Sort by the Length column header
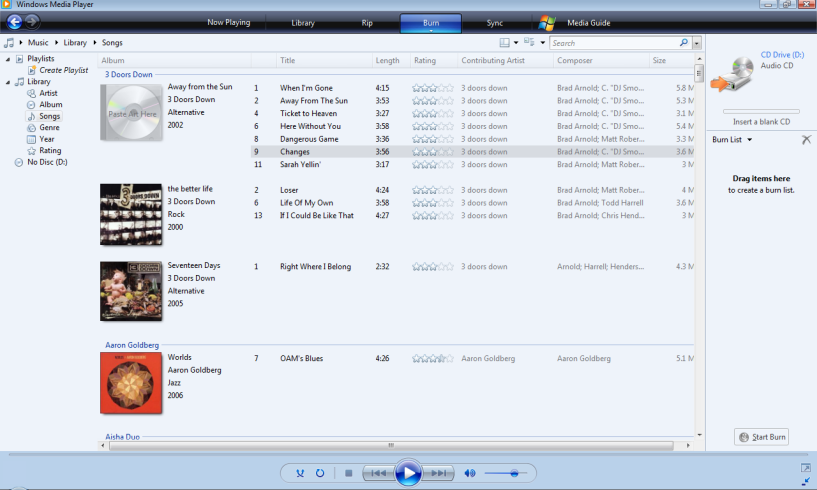 (x=391, y=60)
